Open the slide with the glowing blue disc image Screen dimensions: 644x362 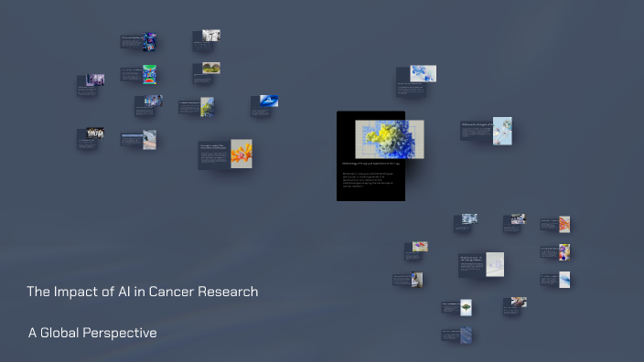264,106
